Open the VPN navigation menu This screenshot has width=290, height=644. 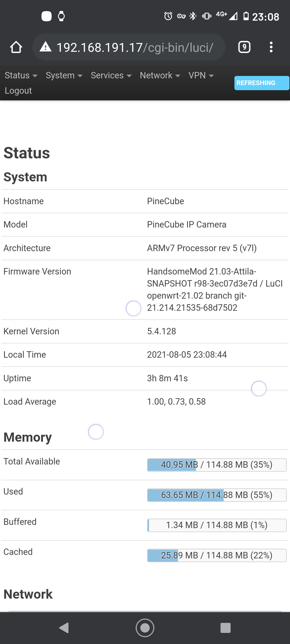pos(201,75)
